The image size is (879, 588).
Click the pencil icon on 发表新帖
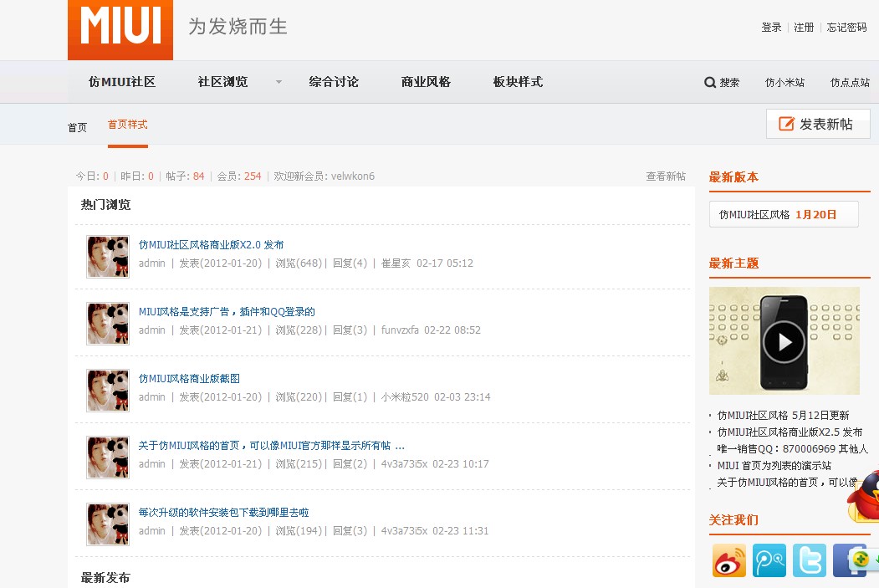pos(786,123)
